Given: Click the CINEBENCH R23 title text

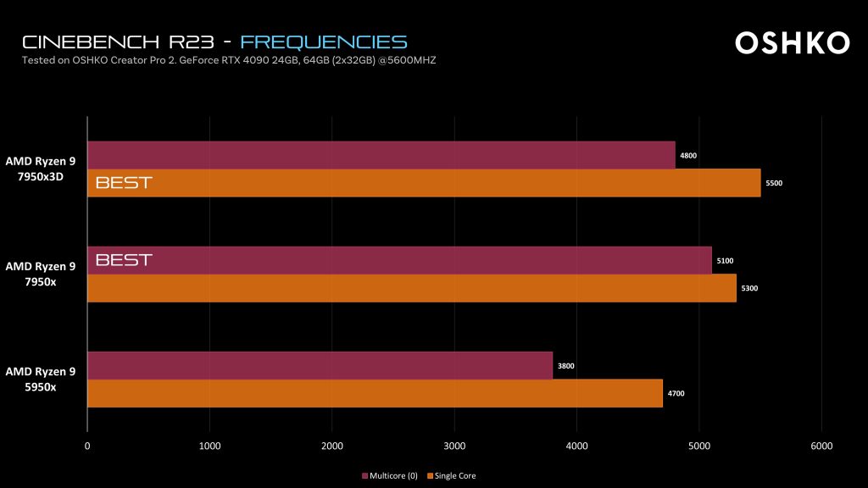Looking at the screenshot, I should (125, 42).
